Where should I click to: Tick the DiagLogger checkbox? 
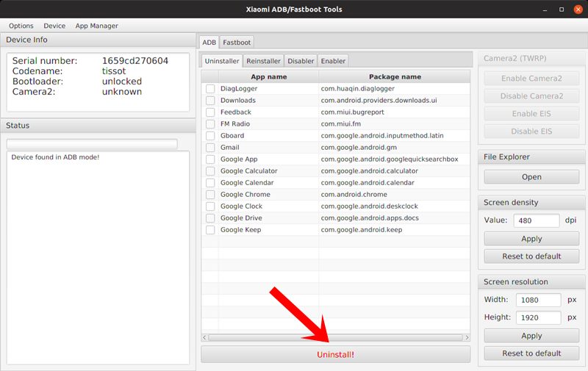pos(210,89)
